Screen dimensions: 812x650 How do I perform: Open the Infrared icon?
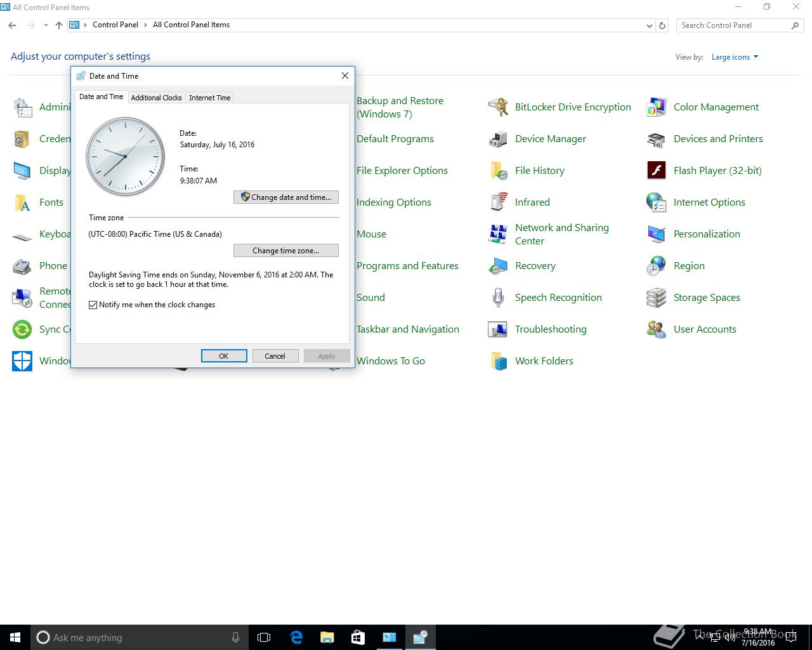[498, 202]
